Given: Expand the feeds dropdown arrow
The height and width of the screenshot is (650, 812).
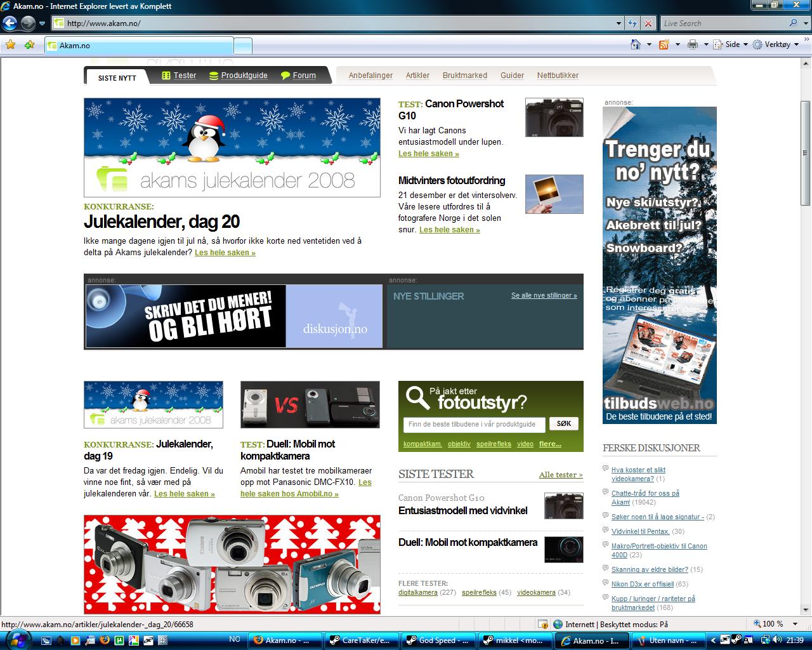Looking at the screenshot, I should 678,44.
